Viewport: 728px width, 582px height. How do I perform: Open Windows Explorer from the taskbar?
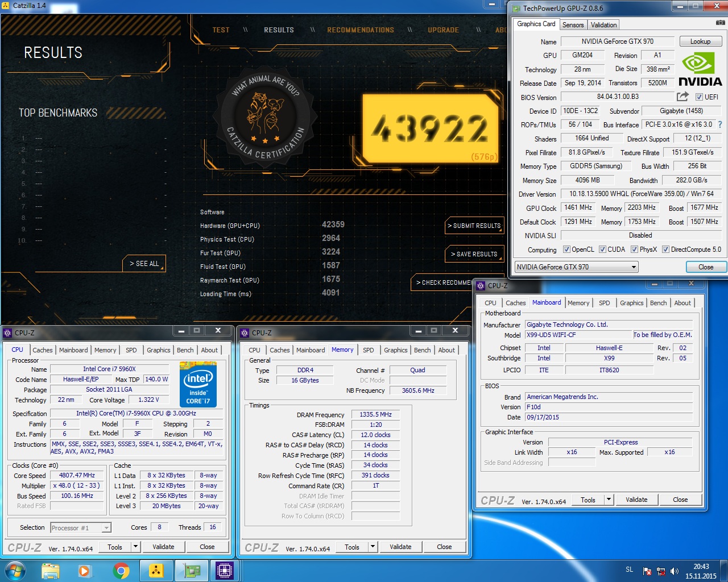[51, 571]
